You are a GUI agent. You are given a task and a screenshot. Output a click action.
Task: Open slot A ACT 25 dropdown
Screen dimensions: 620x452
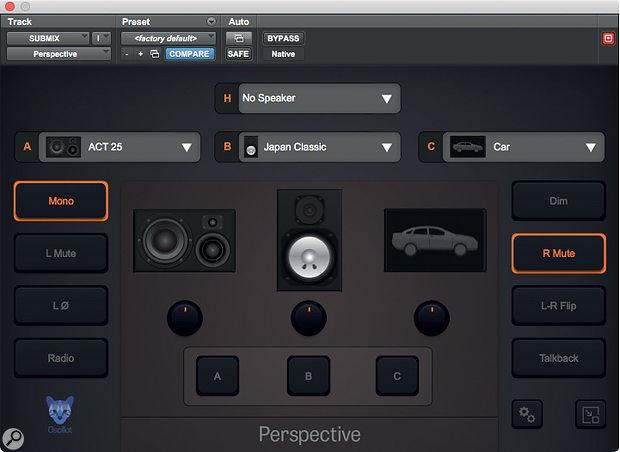[119, 147]
